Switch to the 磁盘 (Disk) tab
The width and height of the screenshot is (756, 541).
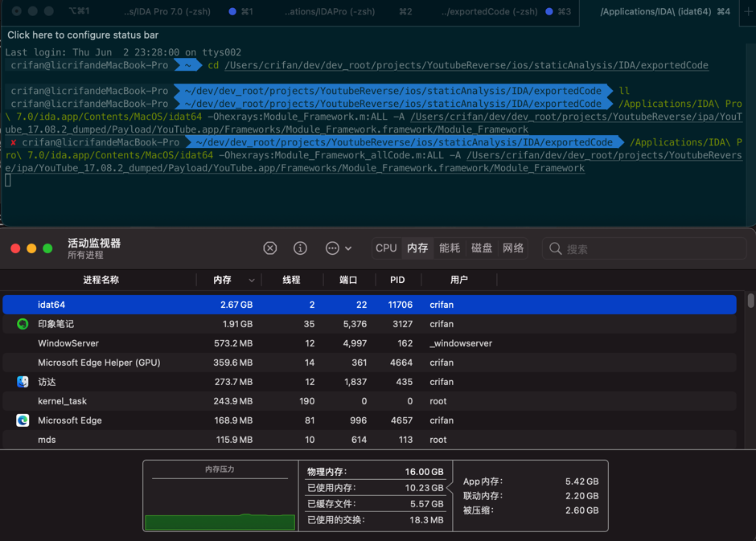click(481, 248)
